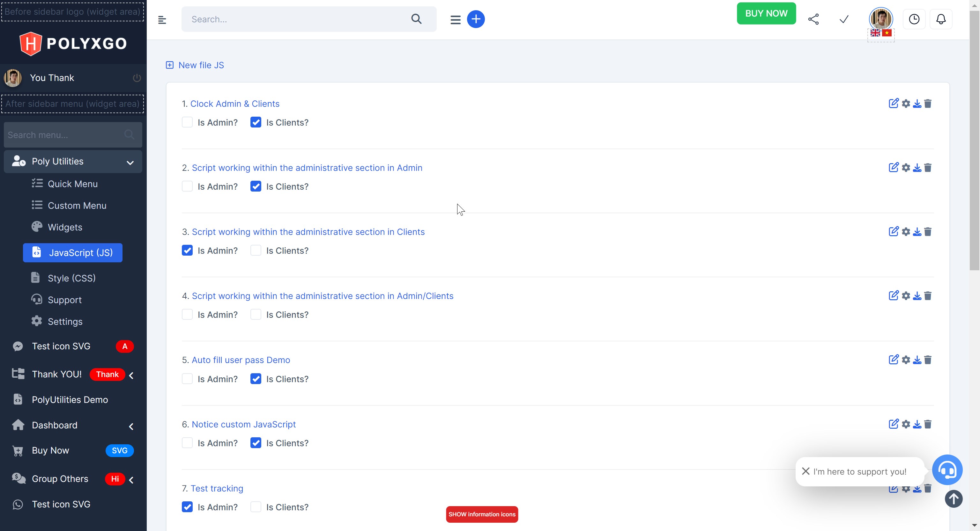Open settings gear for script number 2
The image size is (980, 531).
pyautogui.click(x=906, y=168)
